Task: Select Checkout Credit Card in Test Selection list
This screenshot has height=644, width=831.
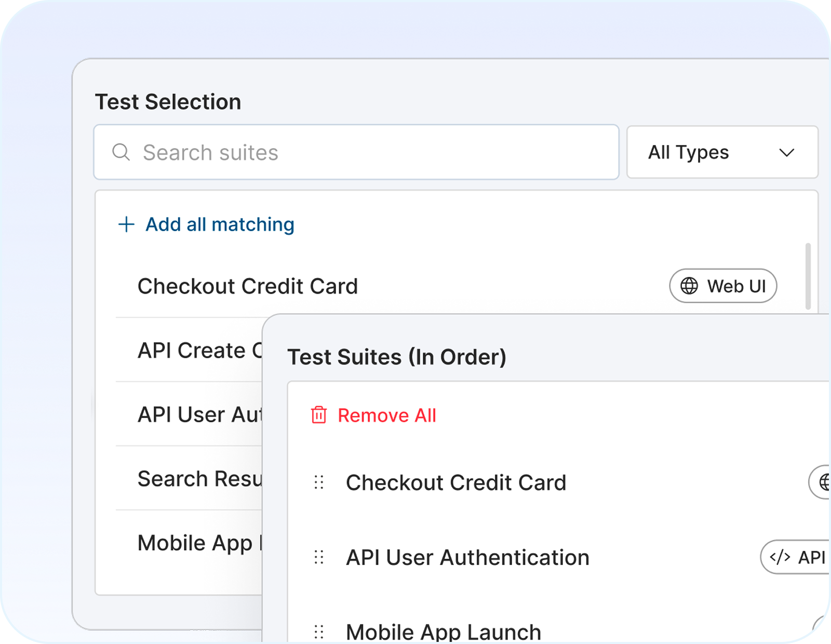Action: point(248,286)
